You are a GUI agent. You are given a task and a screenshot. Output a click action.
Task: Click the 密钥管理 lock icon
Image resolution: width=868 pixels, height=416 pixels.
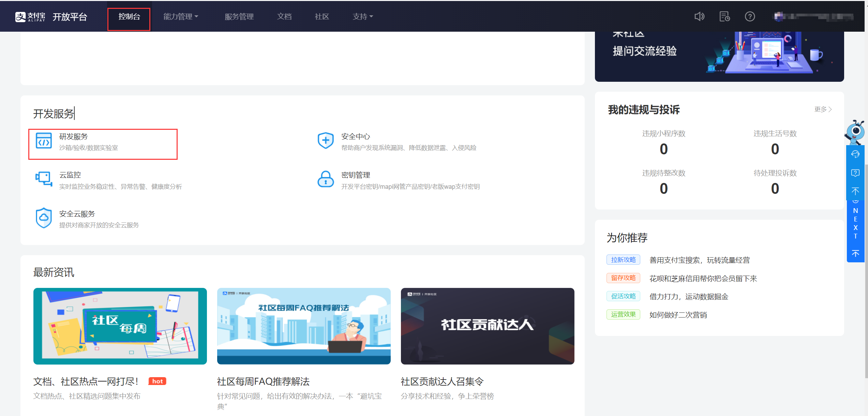(x=326, y=179)
